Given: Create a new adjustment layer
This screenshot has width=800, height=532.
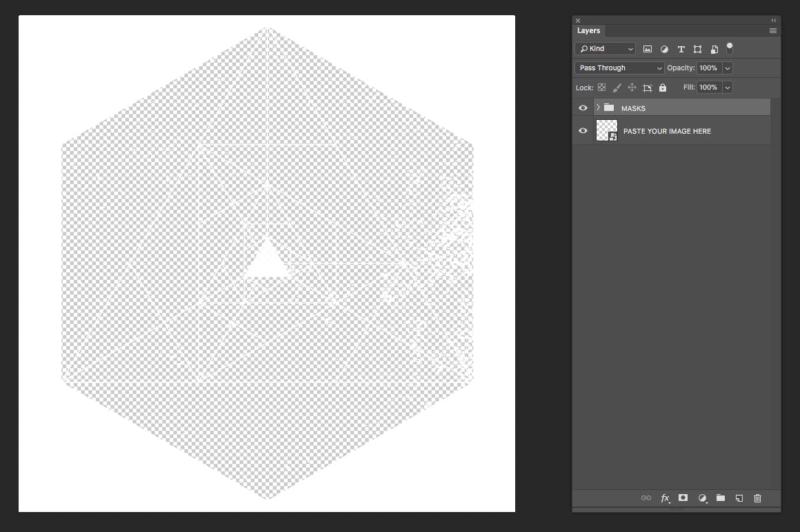Looking at the screenshot, I should (x=701, y=498).
